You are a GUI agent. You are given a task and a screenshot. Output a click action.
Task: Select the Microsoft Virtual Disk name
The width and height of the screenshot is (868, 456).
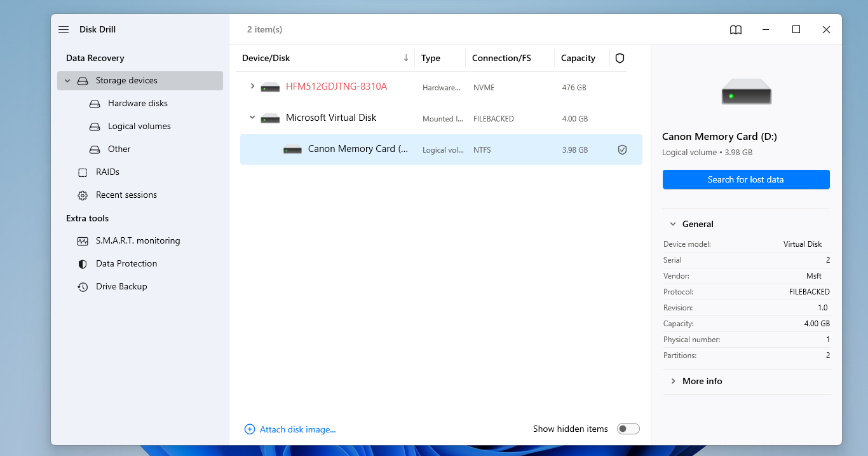[331, 118]
